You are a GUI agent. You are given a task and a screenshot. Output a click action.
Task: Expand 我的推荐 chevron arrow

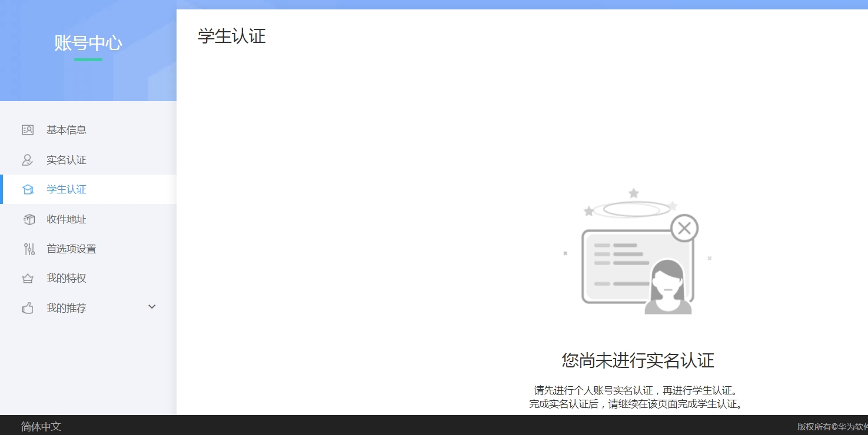pyautogui.click(x=152, y=307)
